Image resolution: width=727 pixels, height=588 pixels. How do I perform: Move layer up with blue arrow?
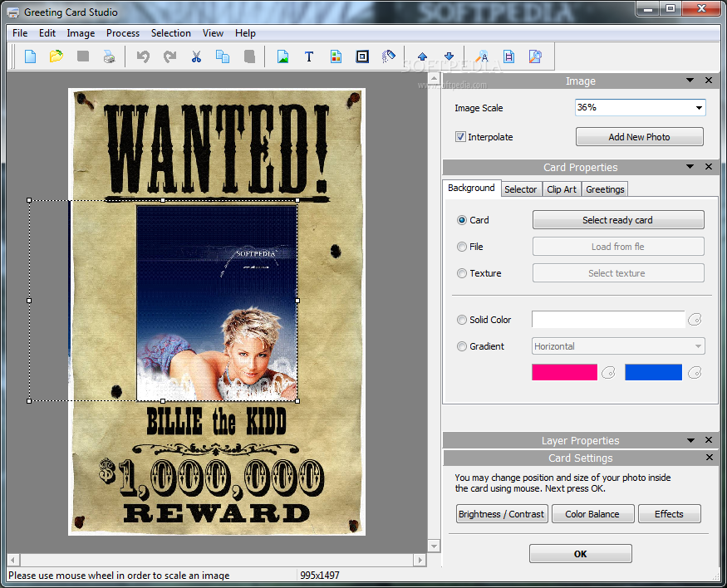coord(422,56)
